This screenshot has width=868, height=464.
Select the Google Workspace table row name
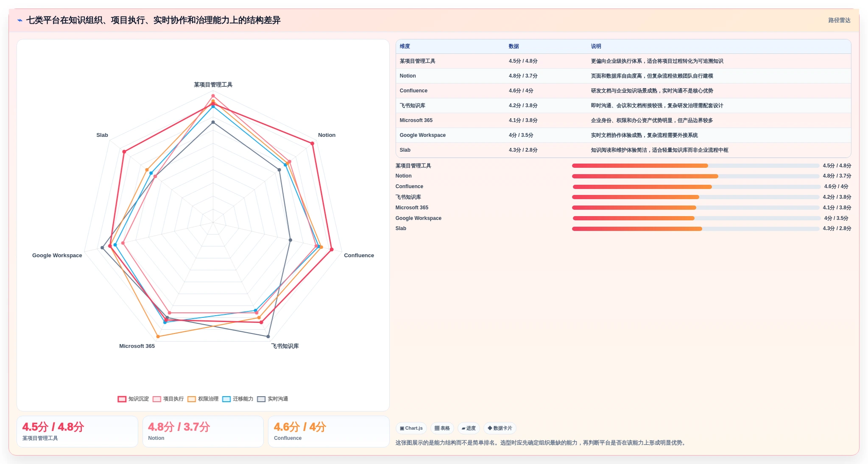pos(422,135)
